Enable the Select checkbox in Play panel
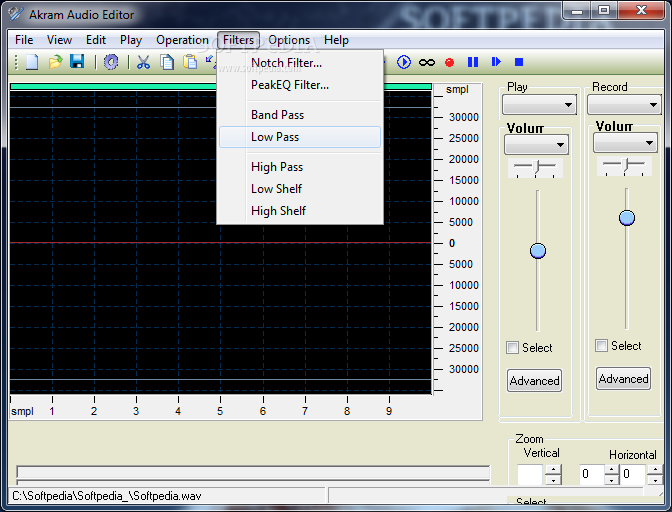Screen dimensions: 672x512 [512, 347]
